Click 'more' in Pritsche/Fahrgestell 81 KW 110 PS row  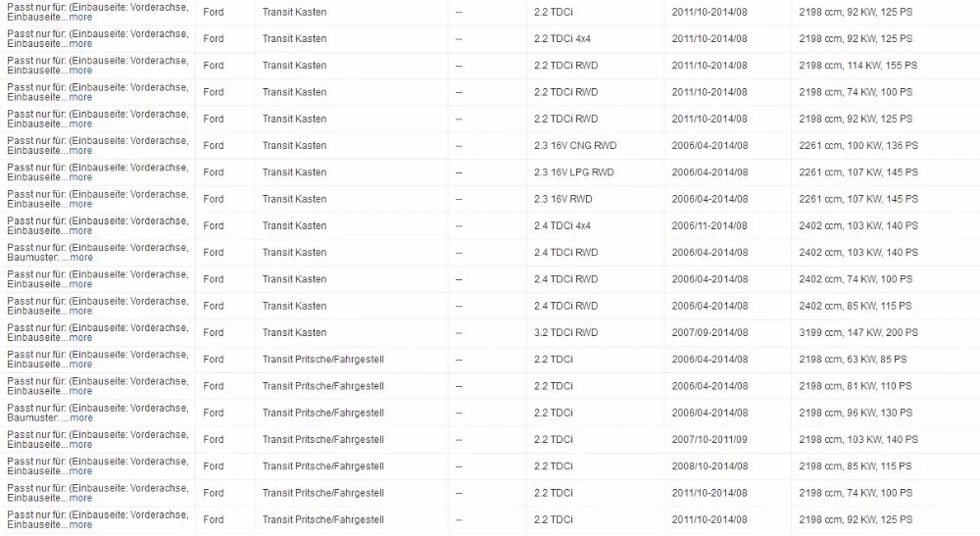click(80, 391)
